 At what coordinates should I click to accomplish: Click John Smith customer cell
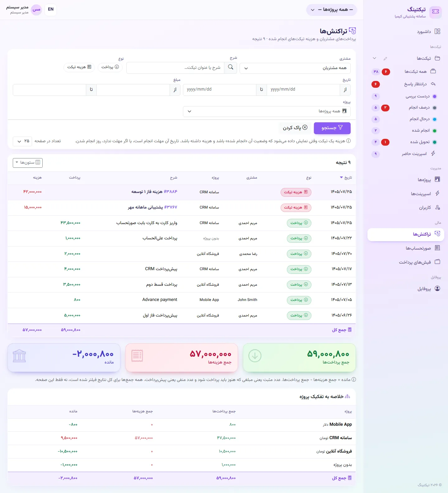247,300
